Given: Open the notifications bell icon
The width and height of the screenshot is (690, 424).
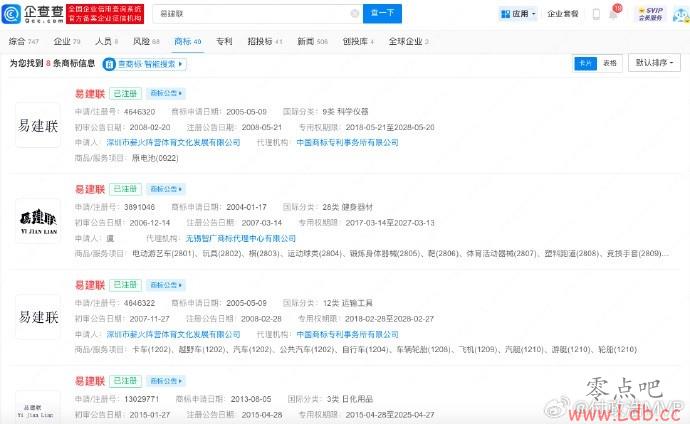Looking at the screenshot, I should (x=614, y=13).
